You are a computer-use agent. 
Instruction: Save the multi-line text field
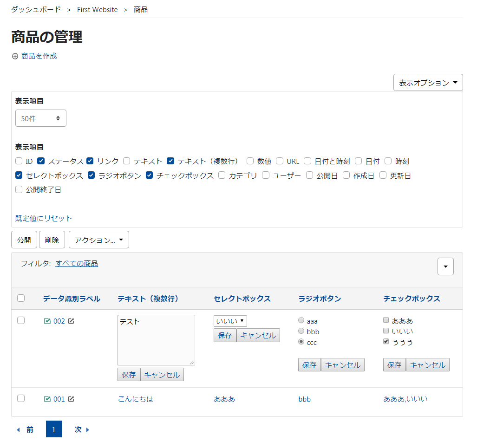pyautogui.click(x=129, y=375)
